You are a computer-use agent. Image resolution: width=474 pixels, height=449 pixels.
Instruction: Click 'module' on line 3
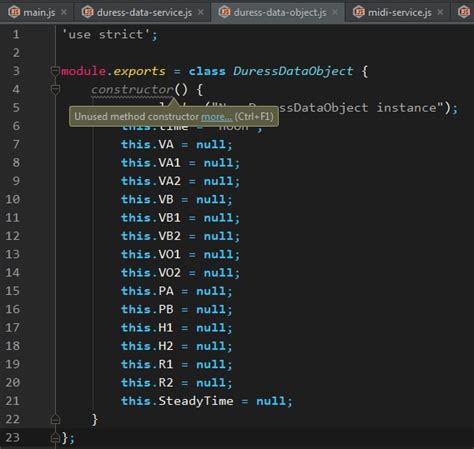(x=83, y=71)
